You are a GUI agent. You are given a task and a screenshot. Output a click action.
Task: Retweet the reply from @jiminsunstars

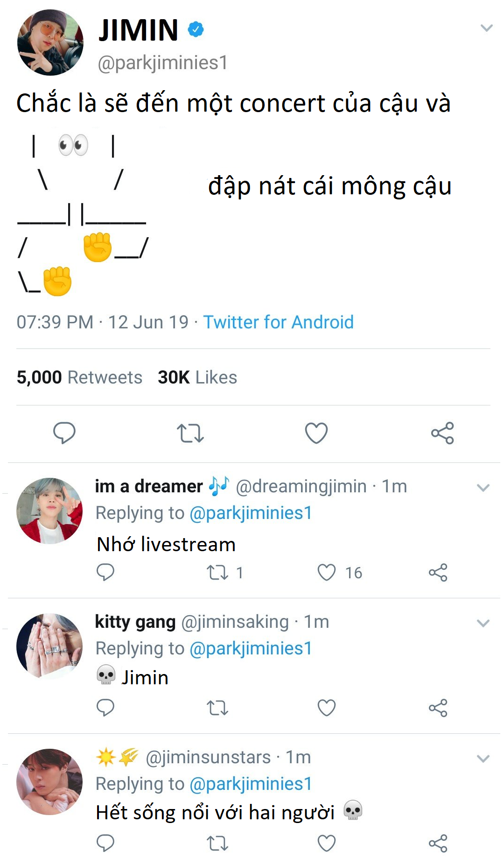(x=217, y=843)
